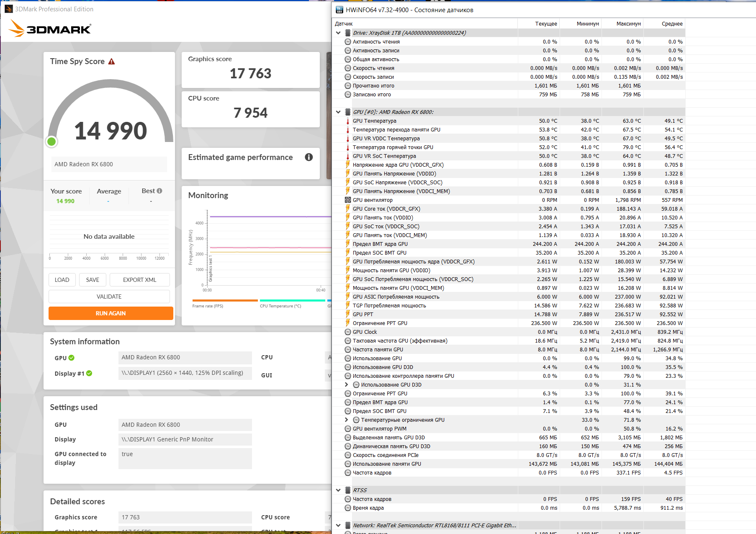Click the teal CPU Temperature legend bar
Viewport: 756px width, 534px height.
(x=293, y=300)
